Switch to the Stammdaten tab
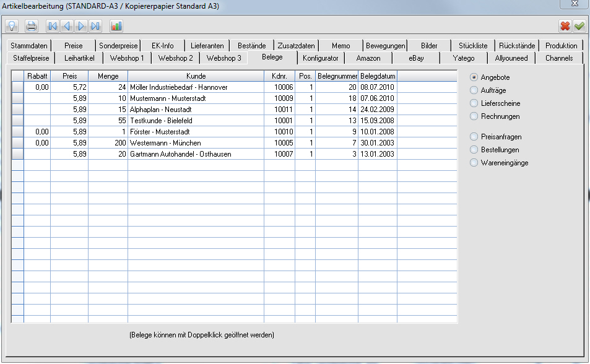The image size is (590, 364). [x=29, y=46]
